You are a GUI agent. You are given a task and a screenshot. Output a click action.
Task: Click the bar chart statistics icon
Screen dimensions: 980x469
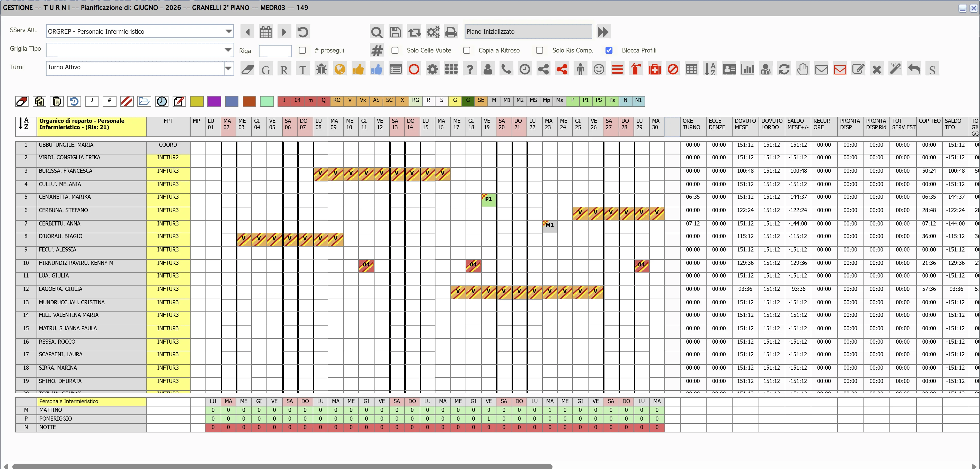pos(747,69)
